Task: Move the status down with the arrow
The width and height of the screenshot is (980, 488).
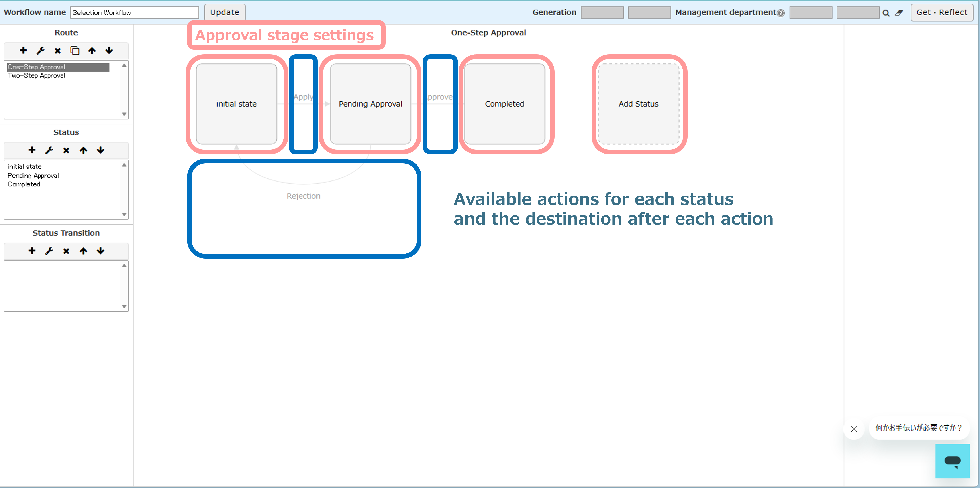Action: coord(100,150)
